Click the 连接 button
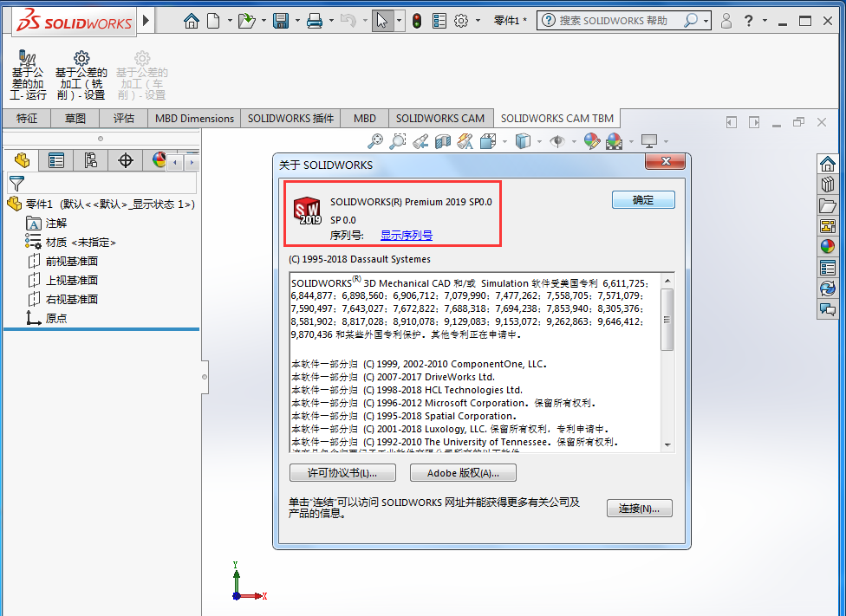This screenshot has height=616, width=846. pos(640,508)
